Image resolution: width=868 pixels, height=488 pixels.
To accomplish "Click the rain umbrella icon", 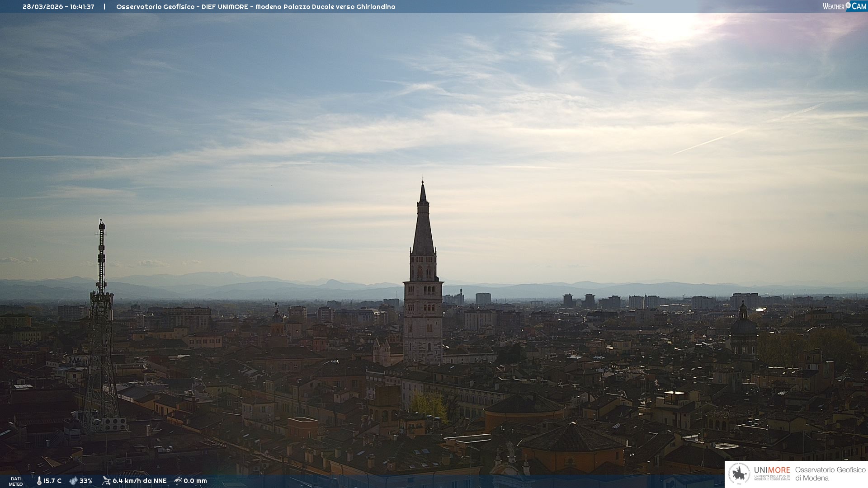I will [x=178, y=481].
